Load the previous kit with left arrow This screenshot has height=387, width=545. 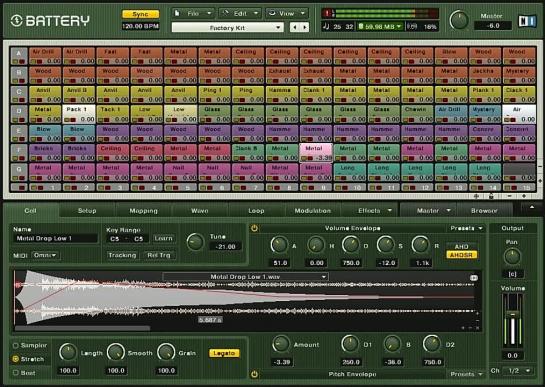pos(295,27)
